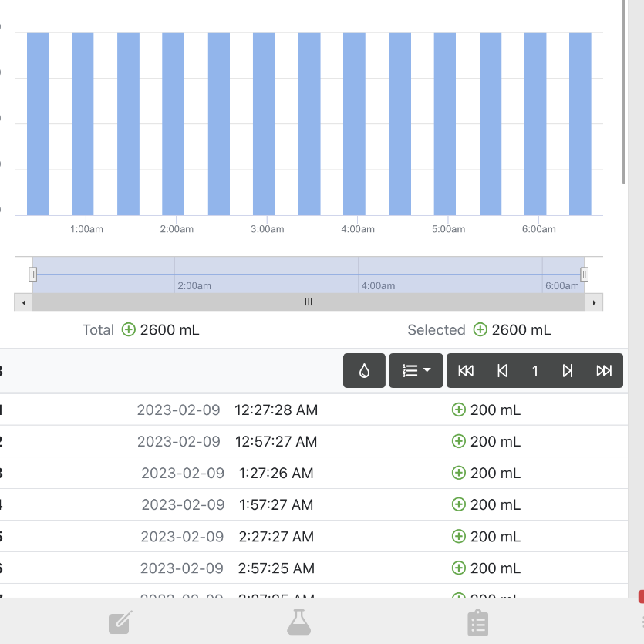Click the green plus icon beside Total 2600 mL
The image size is (644, 644).
[x=129, y=330]
